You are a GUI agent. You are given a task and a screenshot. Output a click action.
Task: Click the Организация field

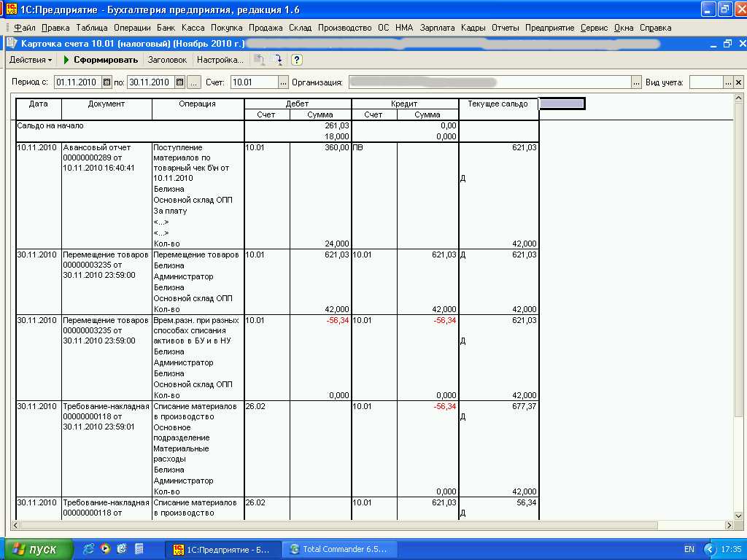pos(489,82)
